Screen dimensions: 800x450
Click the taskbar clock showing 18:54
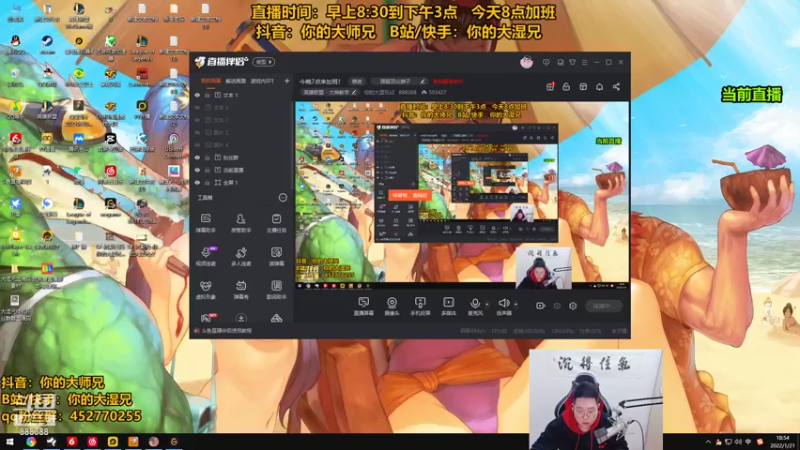click(782, 442)
